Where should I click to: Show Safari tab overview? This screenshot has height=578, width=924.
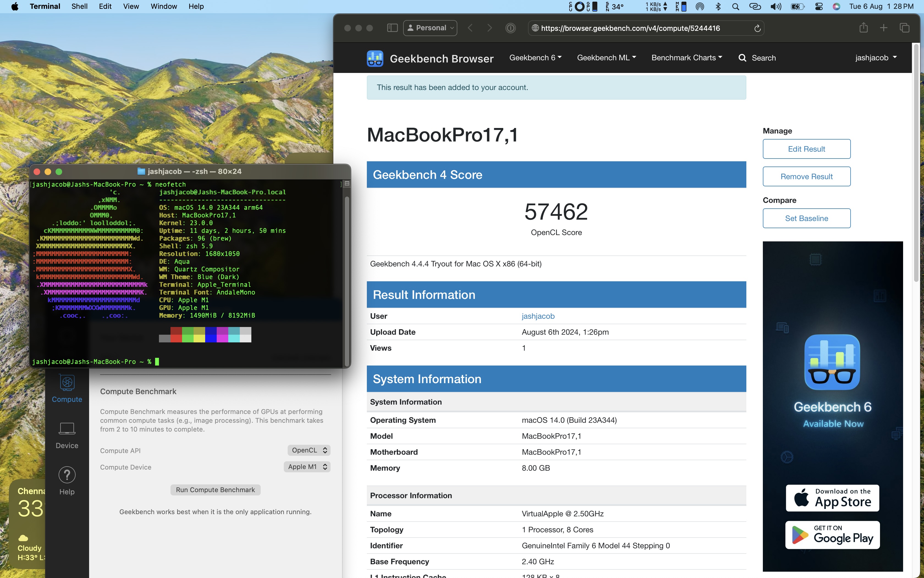904,28
